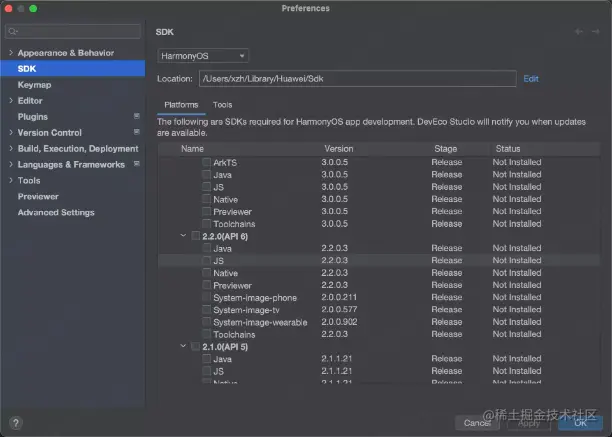Click Not Installed status of ArkTS row
Image resolution: width=612 pixels, height=437 pixels.
point(517,162)
